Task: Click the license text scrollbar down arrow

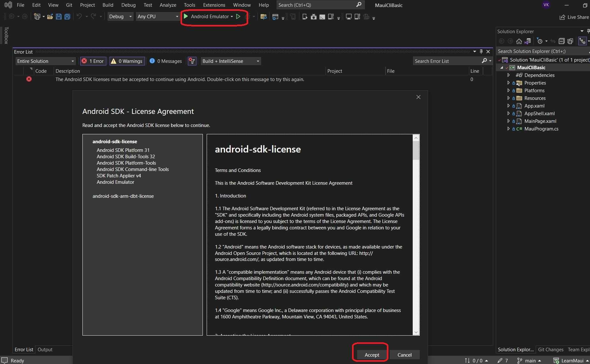Action: click(x=416, y=332)
